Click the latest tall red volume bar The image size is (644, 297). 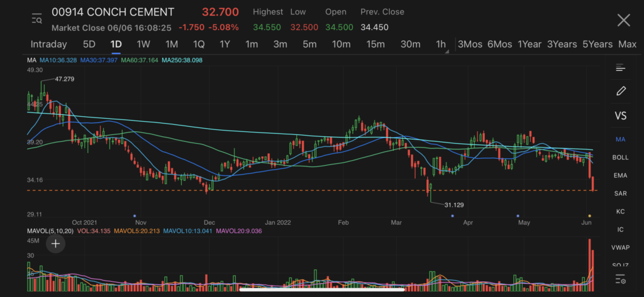click(x=592, y=270)
